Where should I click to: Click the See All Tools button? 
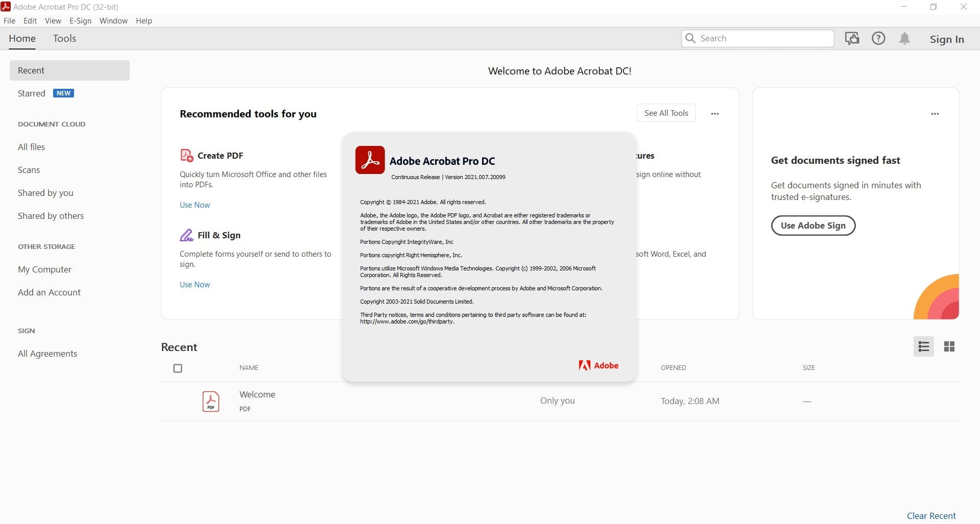coord(666,113)
